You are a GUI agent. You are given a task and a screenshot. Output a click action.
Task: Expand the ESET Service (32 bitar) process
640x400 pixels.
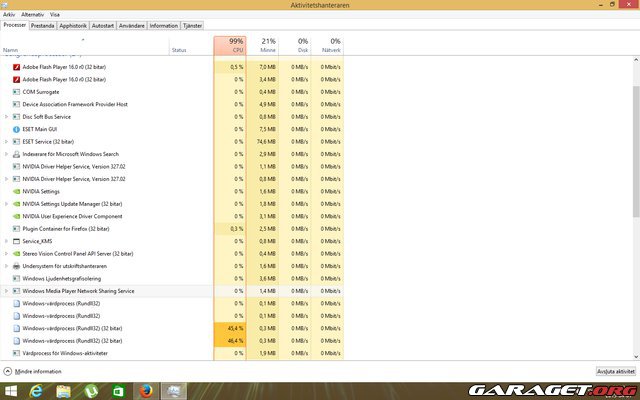[x=6, y=141]
